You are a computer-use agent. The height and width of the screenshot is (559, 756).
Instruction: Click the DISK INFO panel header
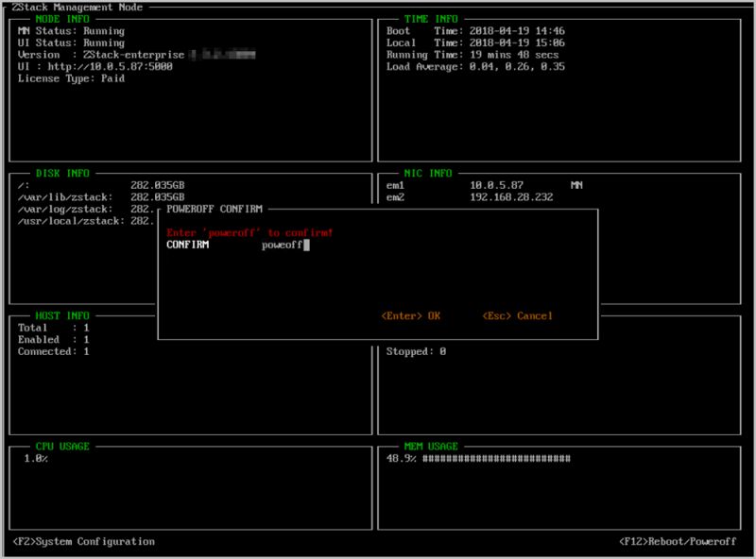62,173
